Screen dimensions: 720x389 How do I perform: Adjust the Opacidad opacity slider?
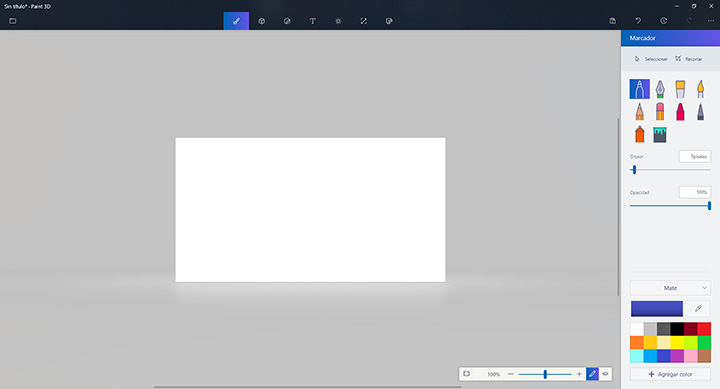coord(670,206)
